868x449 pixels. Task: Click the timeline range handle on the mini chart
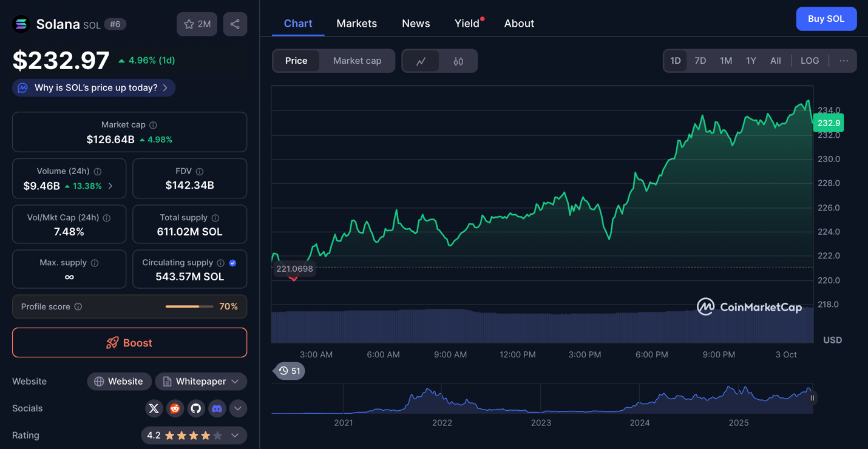point(812,398)
